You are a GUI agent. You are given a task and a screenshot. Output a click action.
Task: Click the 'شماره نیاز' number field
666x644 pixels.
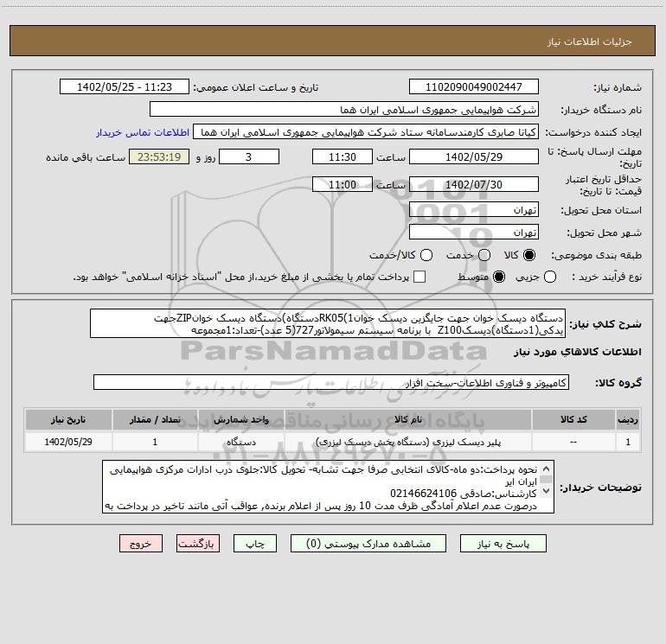[473, 87]
